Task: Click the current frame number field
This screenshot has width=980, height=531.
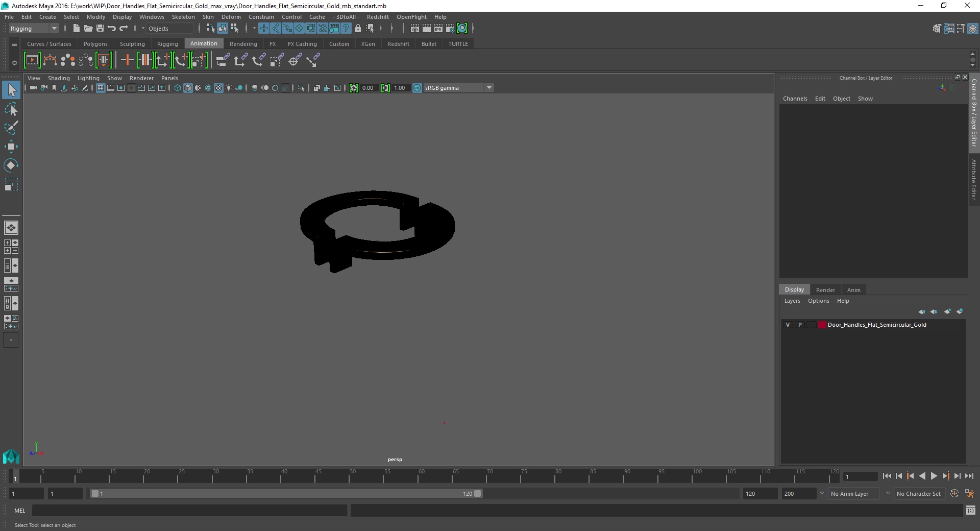Action: [x=860, y=476]
